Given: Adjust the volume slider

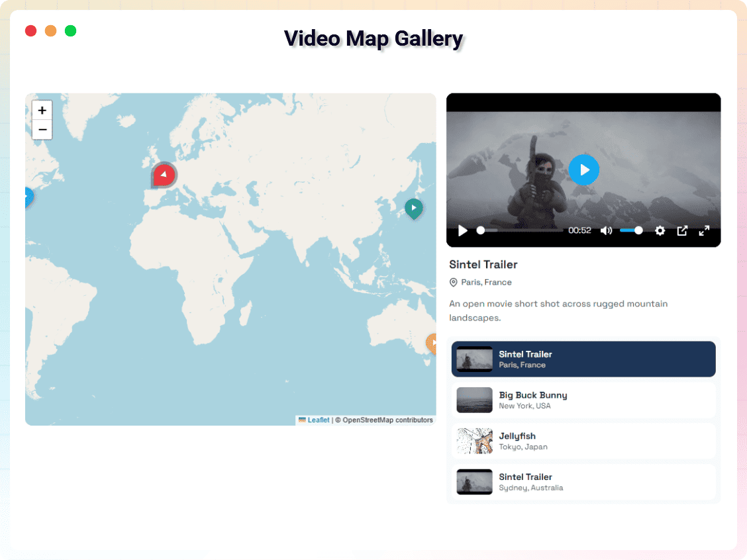Looking at the screenshot, I should coord(631,230).
